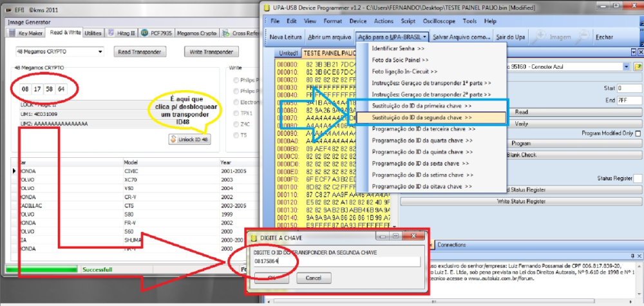This screenshot has width=644, height=306.
Task: Click the Hitag II tab icon
Action: (x=111, y=33)
